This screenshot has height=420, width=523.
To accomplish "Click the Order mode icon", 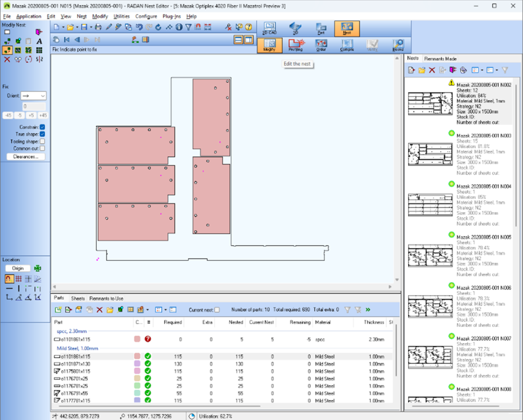I will 321,45.
